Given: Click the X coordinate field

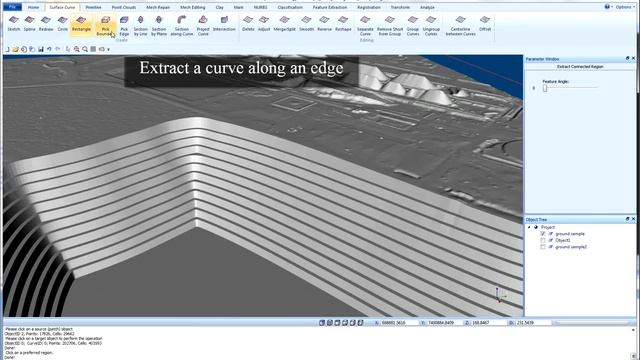Looking at the screenshot, I should [399, 323].
